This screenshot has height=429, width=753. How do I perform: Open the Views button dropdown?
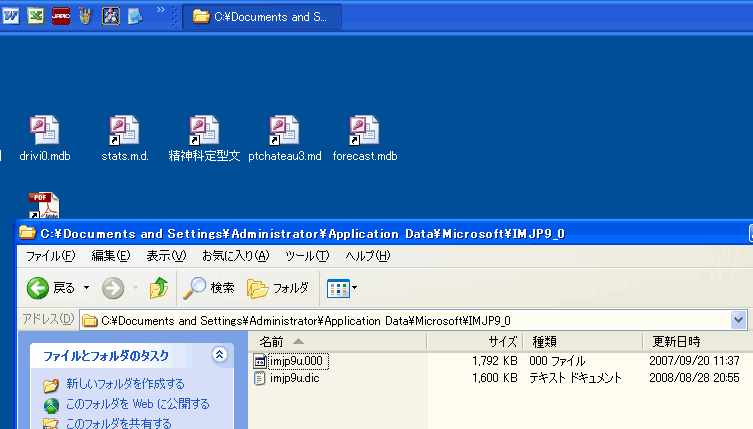click(343, 288)
